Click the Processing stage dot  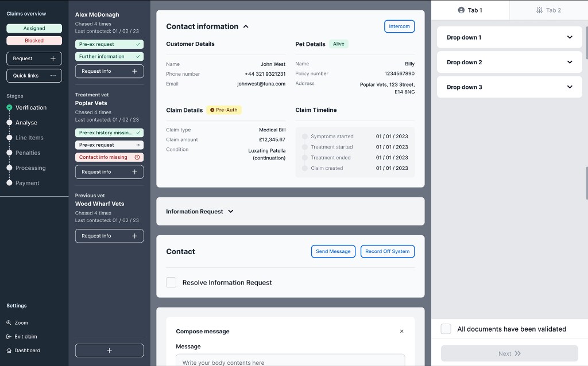pyautogui.click(x=9, y=168)
